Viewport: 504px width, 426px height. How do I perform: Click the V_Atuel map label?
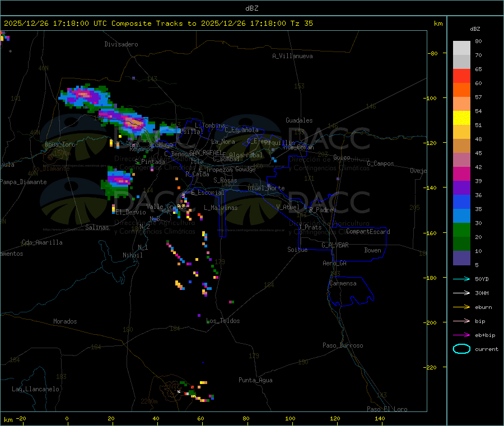(x=288, y=207)
